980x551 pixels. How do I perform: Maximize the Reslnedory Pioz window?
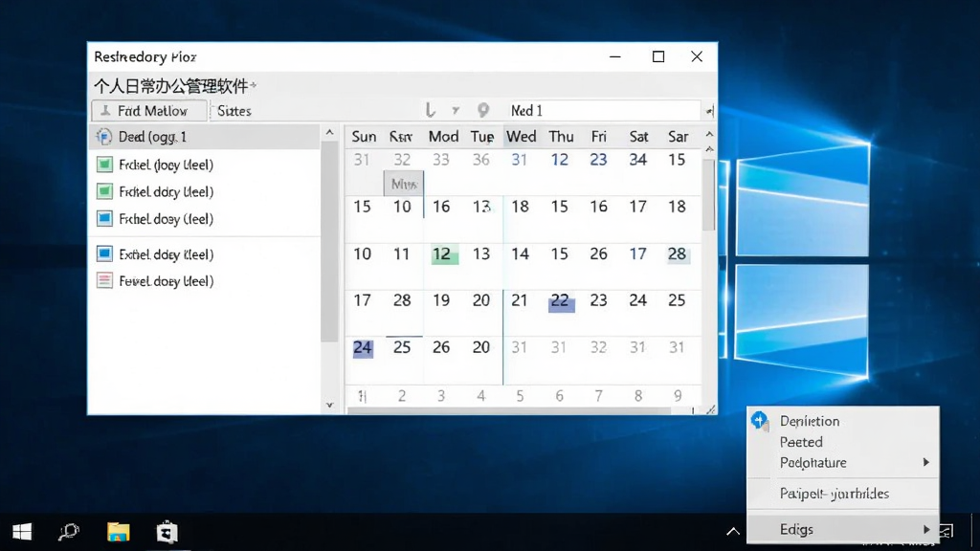(658, 56)
